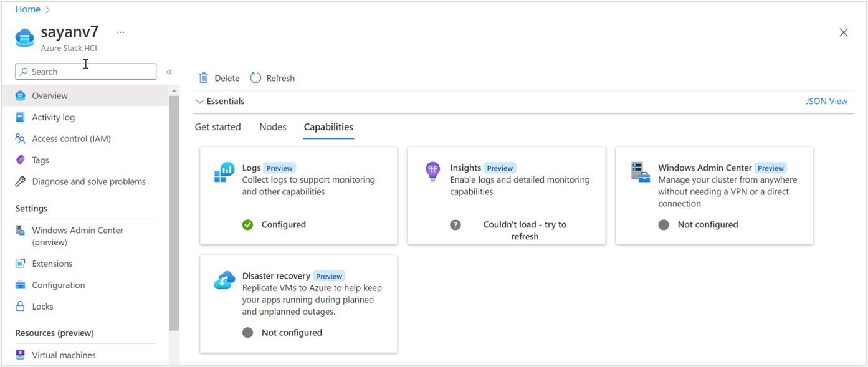Open the JSON View link

click(x=826, y=102)
